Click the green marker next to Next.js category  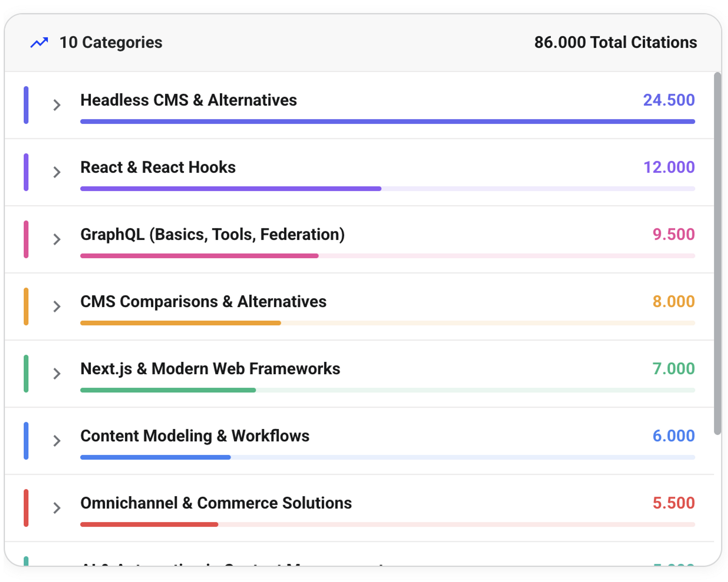coord(26,373)
